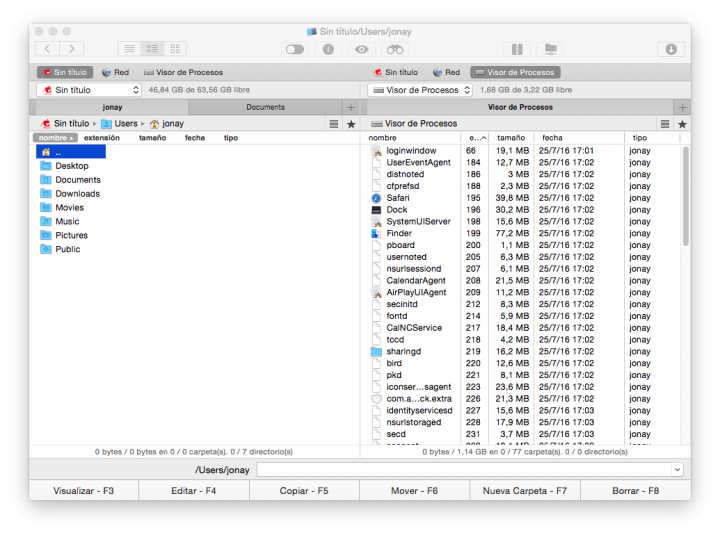This screenshot has width=720, height=535.
Task: Select right pane Sin título volume
Action: click(396, 72)
